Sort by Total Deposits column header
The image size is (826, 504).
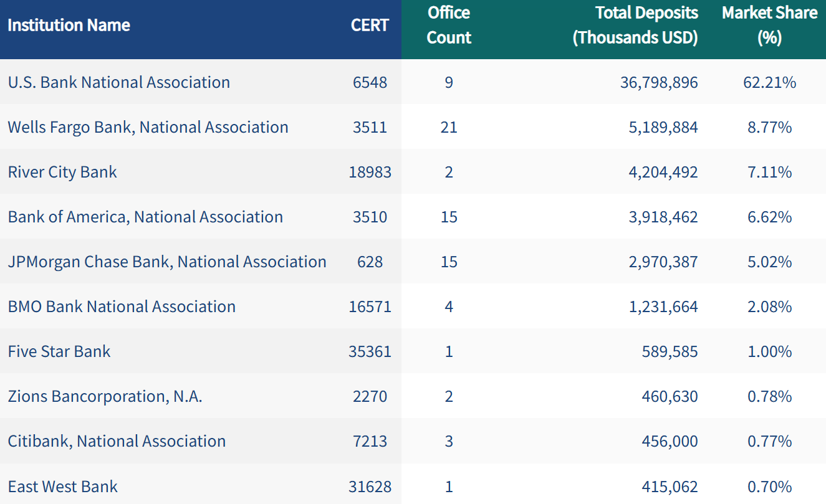[x=636, y=25]
